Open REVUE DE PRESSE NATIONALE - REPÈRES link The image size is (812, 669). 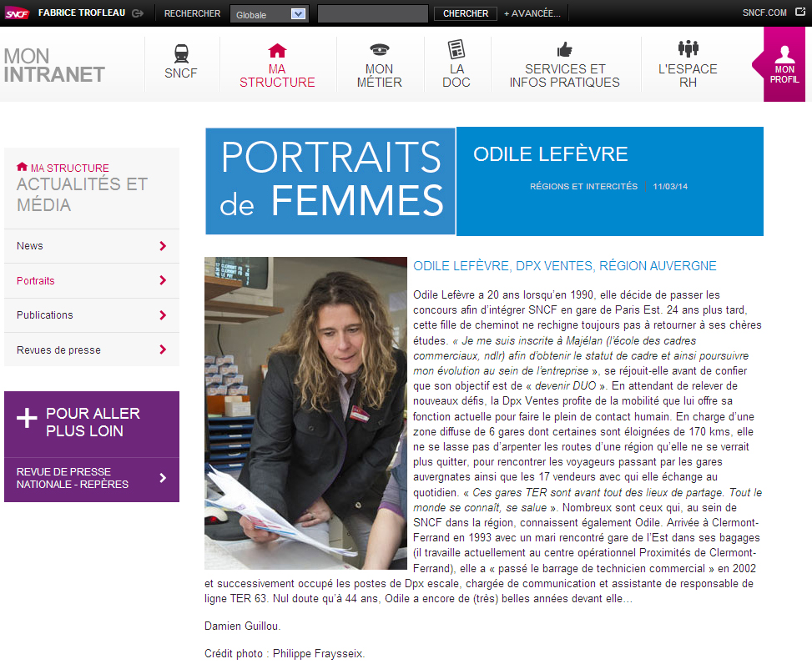coord(73,478)
